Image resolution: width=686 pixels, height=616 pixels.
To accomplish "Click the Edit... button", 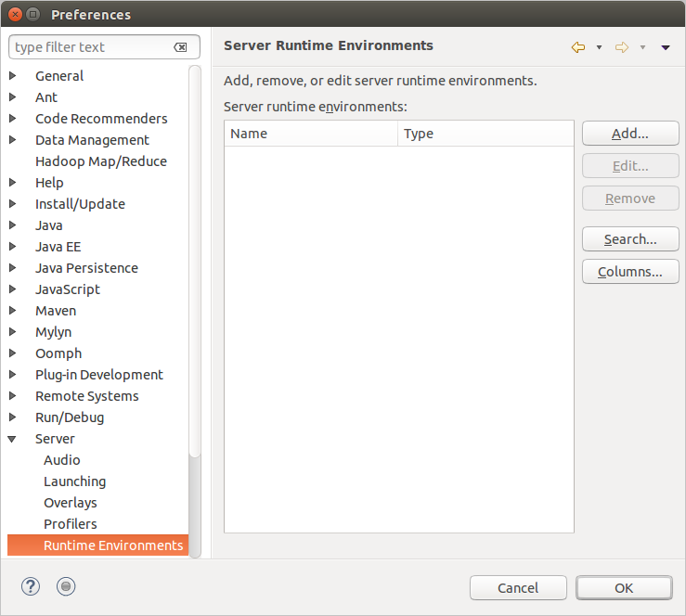I will point(630,166).
